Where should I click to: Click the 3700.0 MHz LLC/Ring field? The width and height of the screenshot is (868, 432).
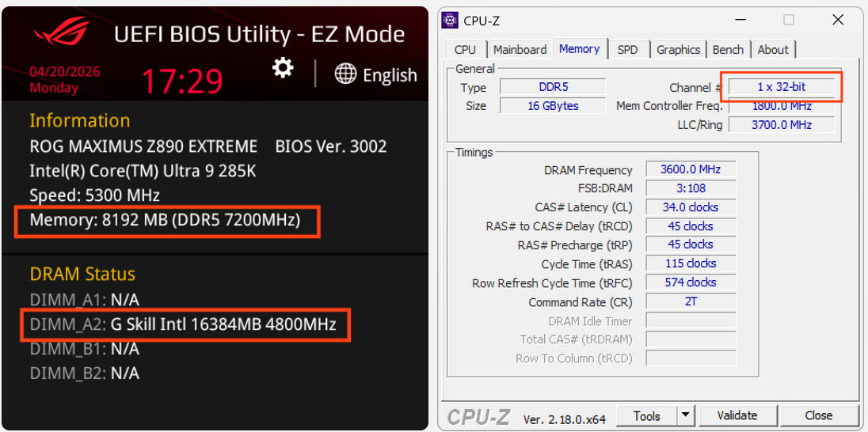point(782,125)
